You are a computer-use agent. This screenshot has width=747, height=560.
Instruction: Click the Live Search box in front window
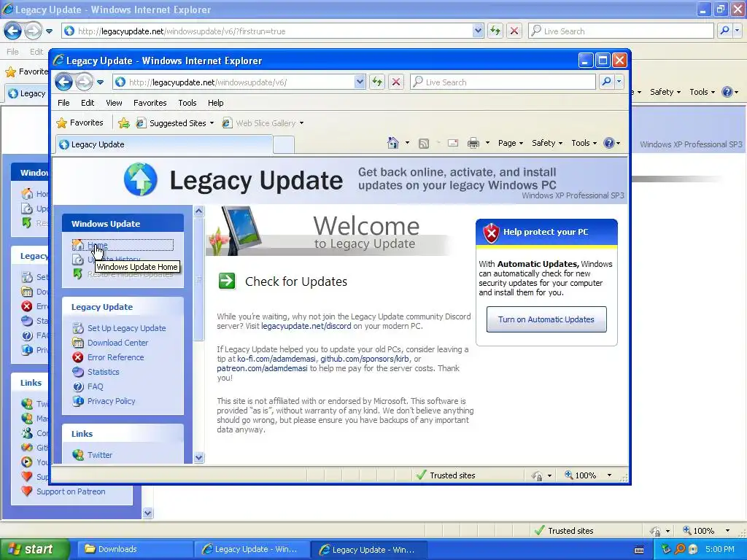point(503,82)
